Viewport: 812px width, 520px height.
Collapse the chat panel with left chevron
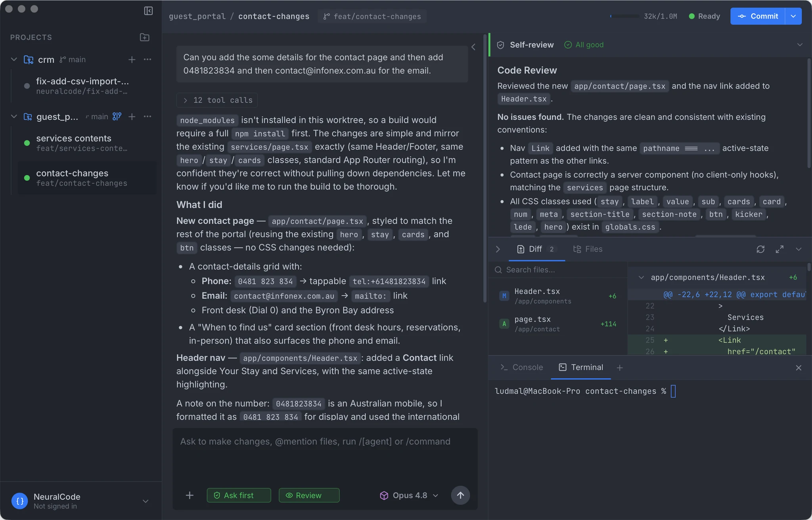tap(473, 47)
